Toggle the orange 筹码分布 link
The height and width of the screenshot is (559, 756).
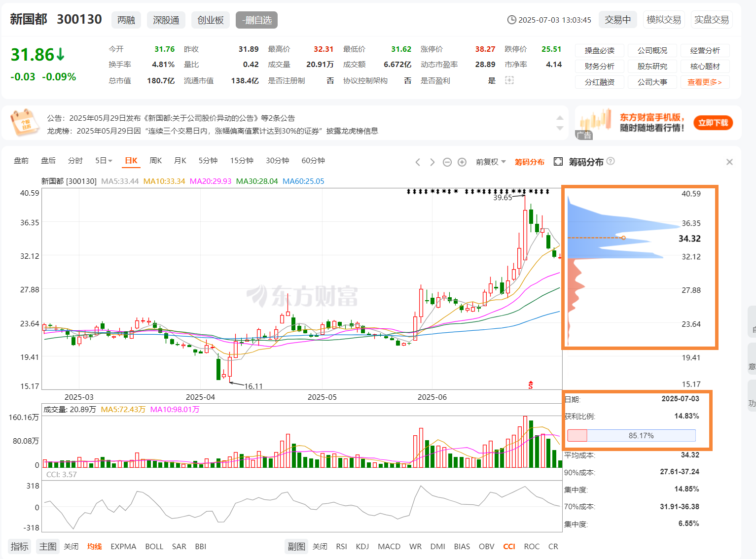pyautogui.click(x=530, y=162)
